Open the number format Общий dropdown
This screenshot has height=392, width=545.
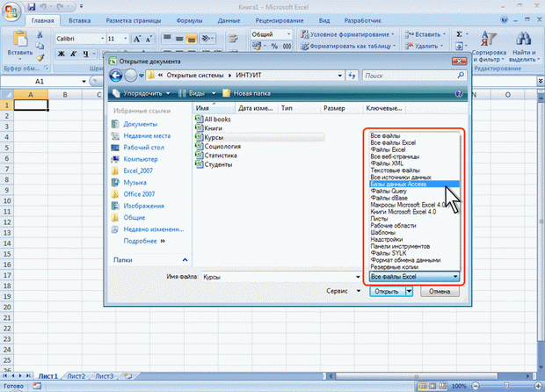click(288, 34)
